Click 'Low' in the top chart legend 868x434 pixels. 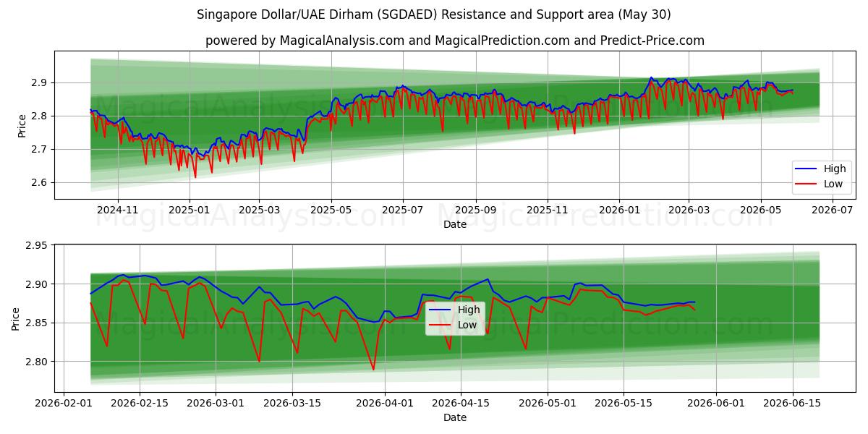coord(833,184)
